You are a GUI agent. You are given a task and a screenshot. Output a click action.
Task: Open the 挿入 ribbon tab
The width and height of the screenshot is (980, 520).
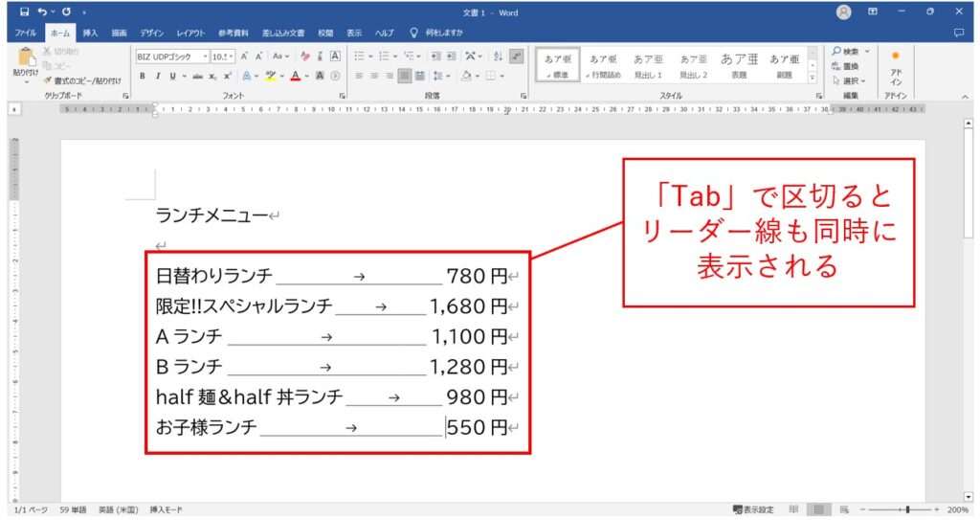[x=90, y=34]
